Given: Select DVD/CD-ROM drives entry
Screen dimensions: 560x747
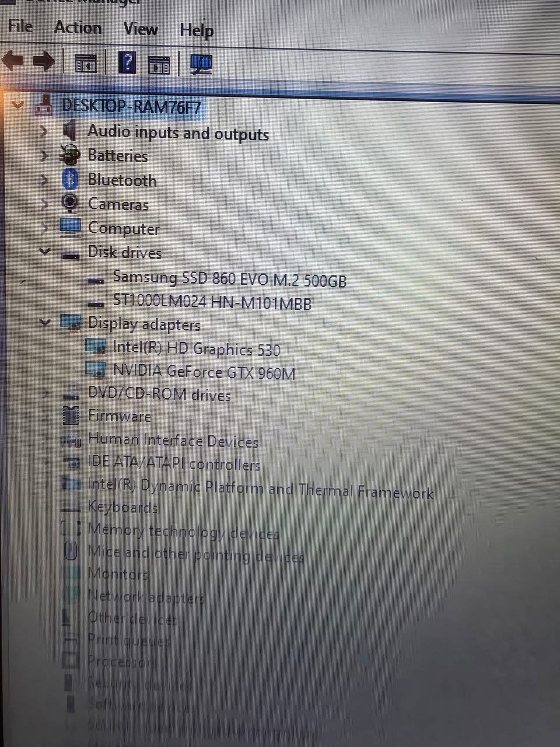Looking at the screenshot, I should [159, 395].
